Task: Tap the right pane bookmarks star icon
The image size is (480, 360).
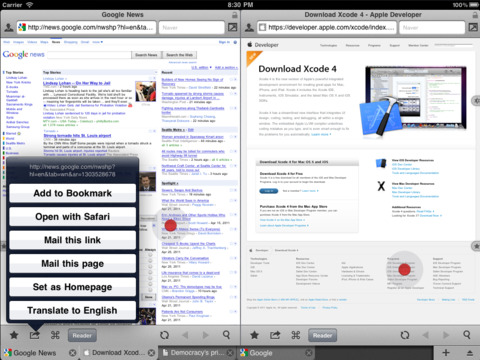Action: tap(254, 335)
